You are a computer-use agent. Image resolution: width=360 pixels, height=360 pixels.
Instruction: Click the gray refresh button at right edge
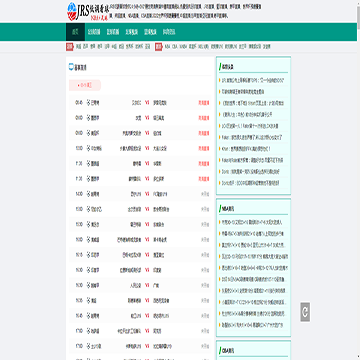305,312
